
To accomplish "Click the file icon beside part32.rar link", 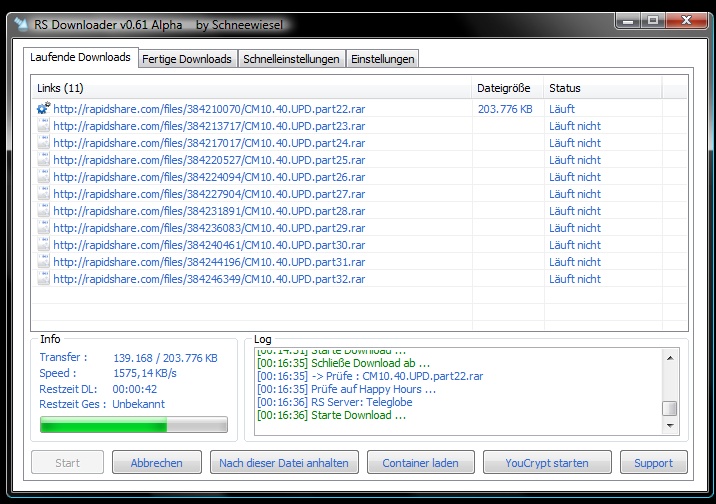I will pyautogui.click(x=43, y=278).
